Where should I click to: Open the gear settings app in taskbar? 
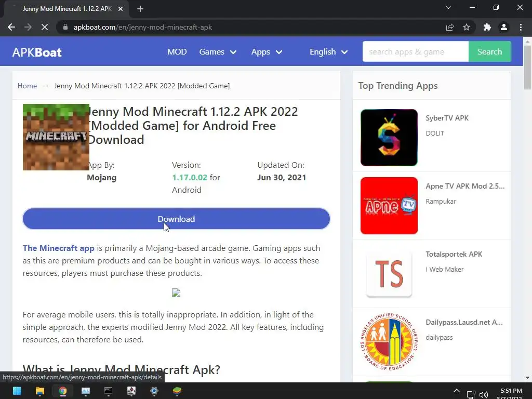tap(154, 391)
